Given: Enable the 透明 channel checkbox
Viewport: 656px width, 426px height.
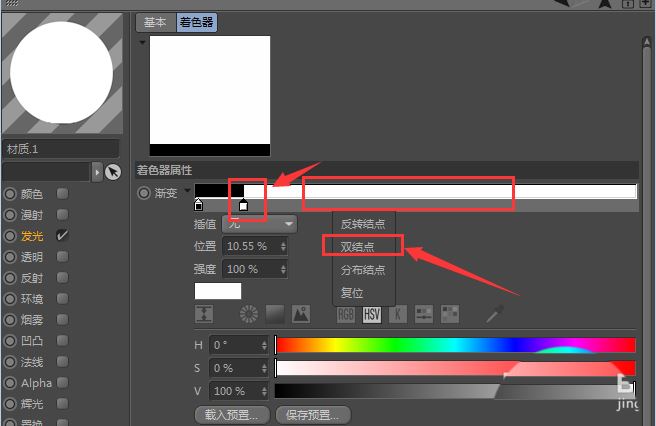Looking at the screenshot, I should point(62,257).
